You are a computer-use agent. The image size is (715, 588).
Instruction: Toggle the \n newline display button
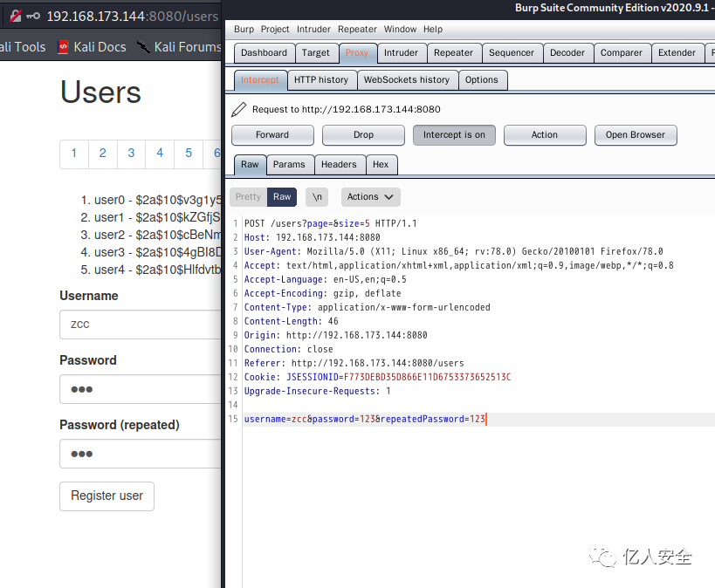318,197
